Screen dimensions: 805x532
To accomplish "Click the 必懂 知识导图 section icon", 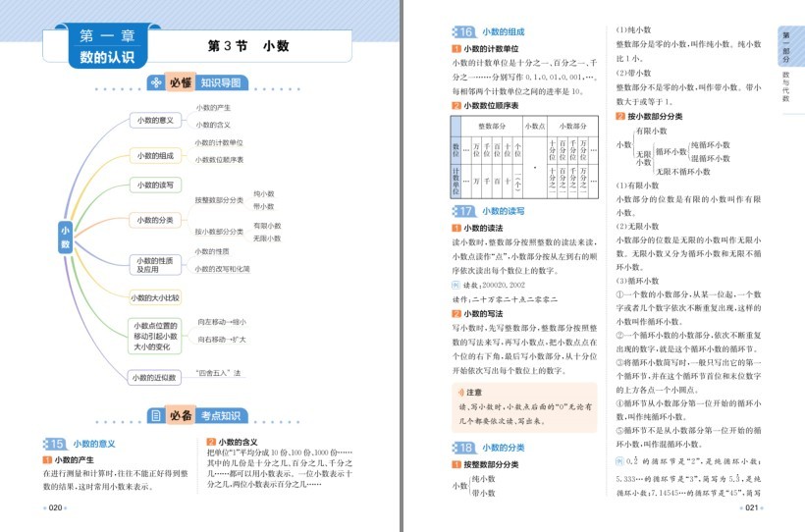I will [157, 82].
